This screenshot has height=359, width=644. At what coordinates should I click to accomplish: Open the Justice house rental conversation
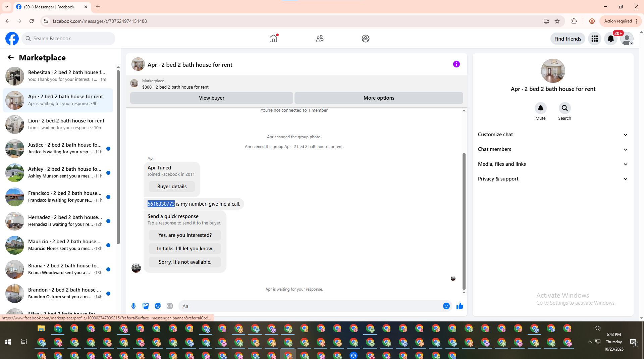coord(58,149)
